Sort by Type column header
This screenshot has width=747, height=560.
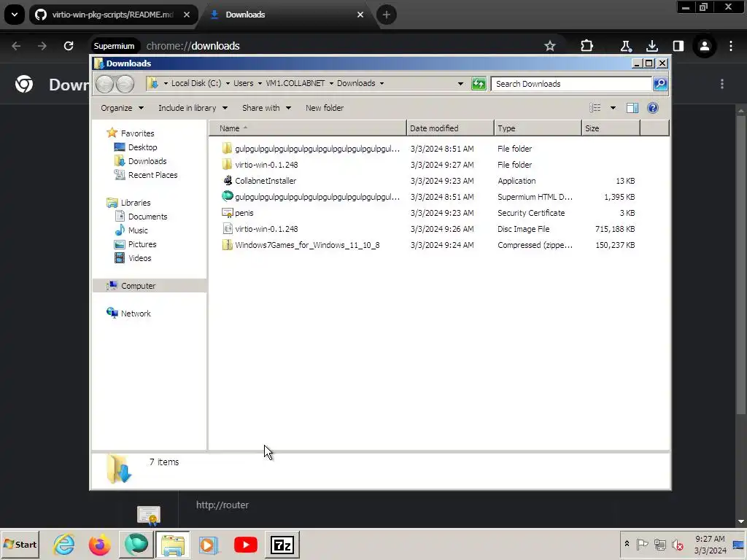538,128
